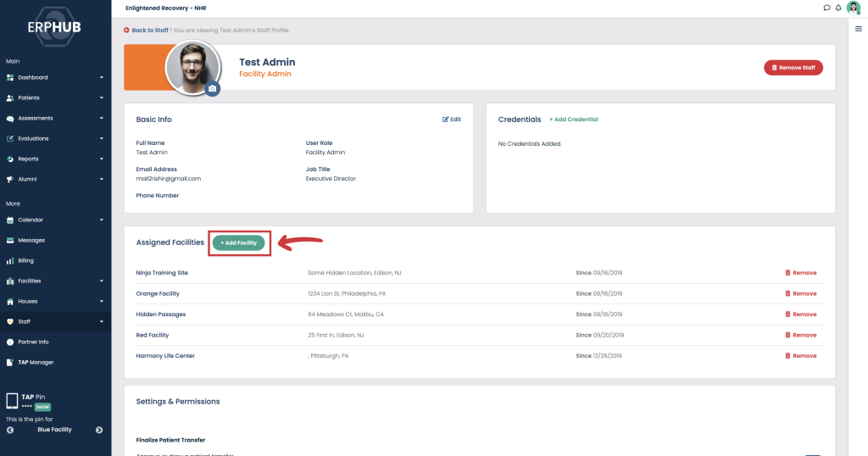This screenshot has height=456, width=868.
Task: Open the user avatar in top right
Action: pos(854,8)
